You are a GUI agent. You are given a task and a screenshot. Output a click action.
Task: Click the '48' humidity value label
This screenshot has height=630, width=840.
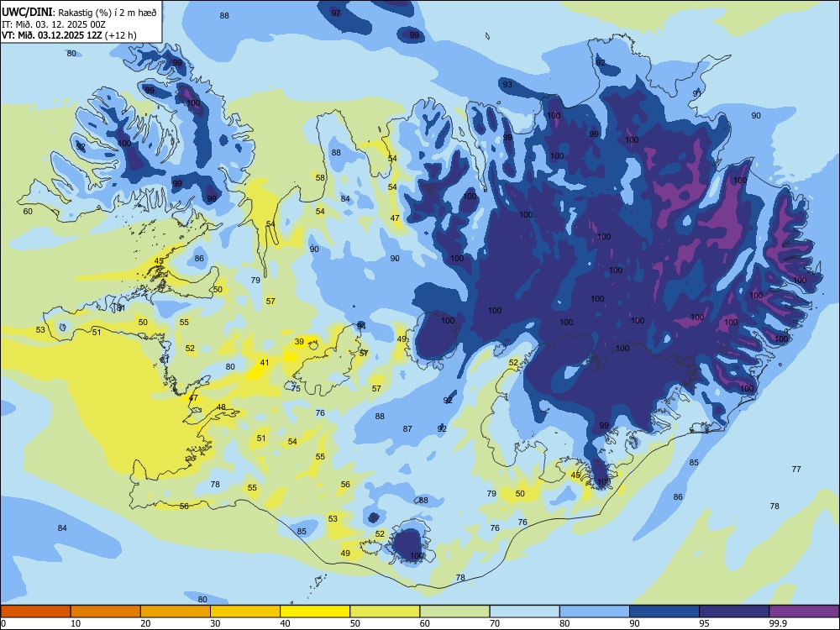(x=221, y=407)
